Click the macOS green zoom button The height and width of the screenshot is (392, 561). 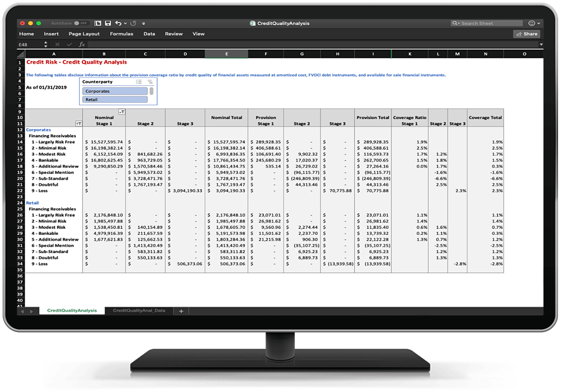(x=39, y=23)
